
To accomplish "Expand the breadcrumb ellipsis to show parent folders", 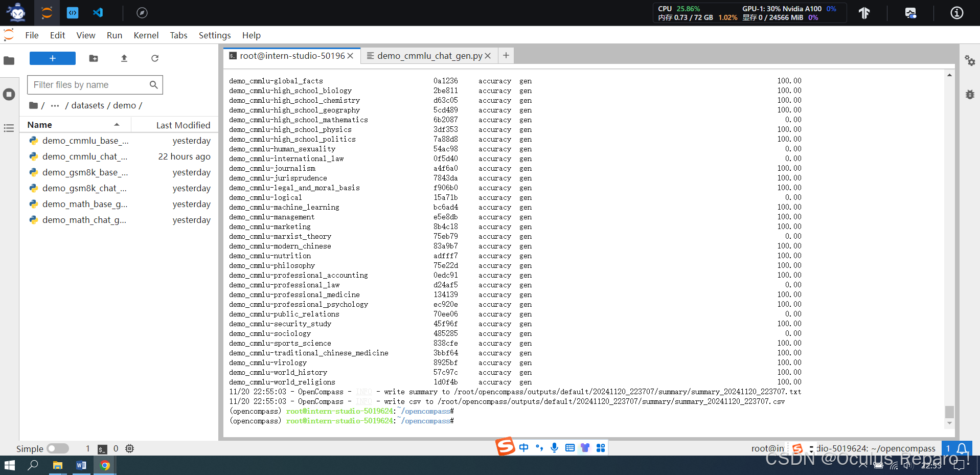I will [54, 105].
